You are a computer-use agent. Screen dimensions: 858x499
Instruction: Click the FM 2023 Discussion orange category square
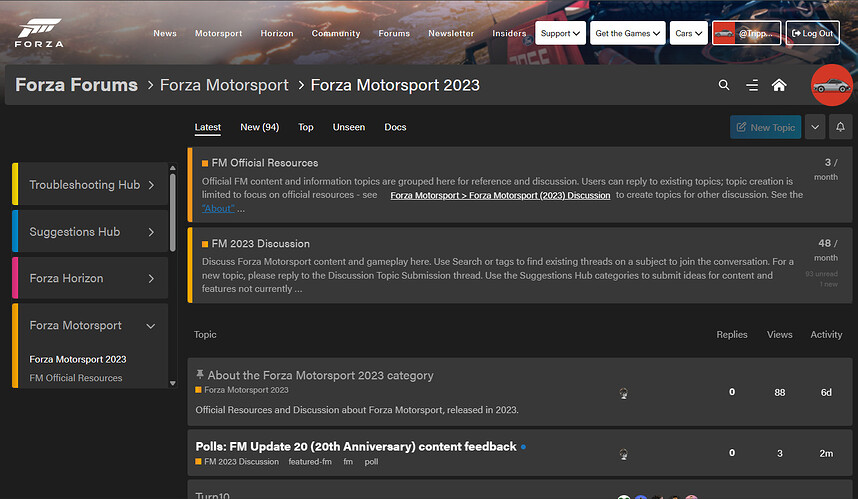[205, 244]
